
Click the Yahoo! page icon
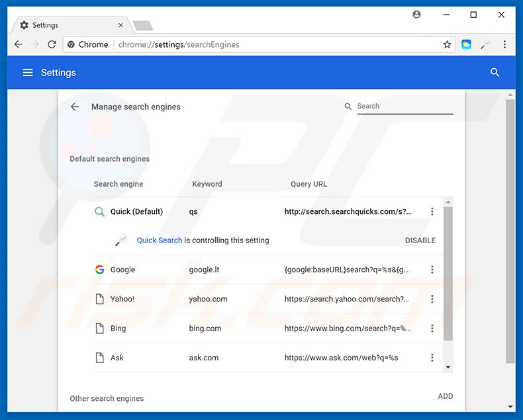tap(99, 299)
